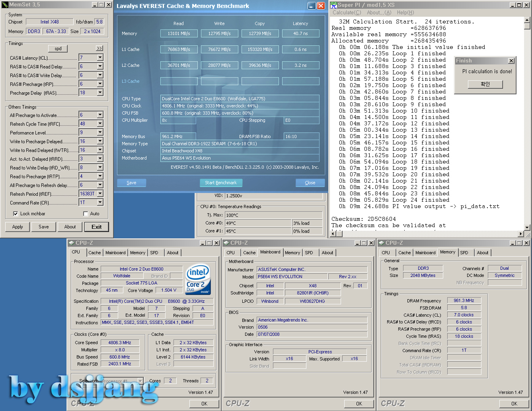Confirm the PI calculation done dialog
The image size is (532, 411).
tap(485, 84)
